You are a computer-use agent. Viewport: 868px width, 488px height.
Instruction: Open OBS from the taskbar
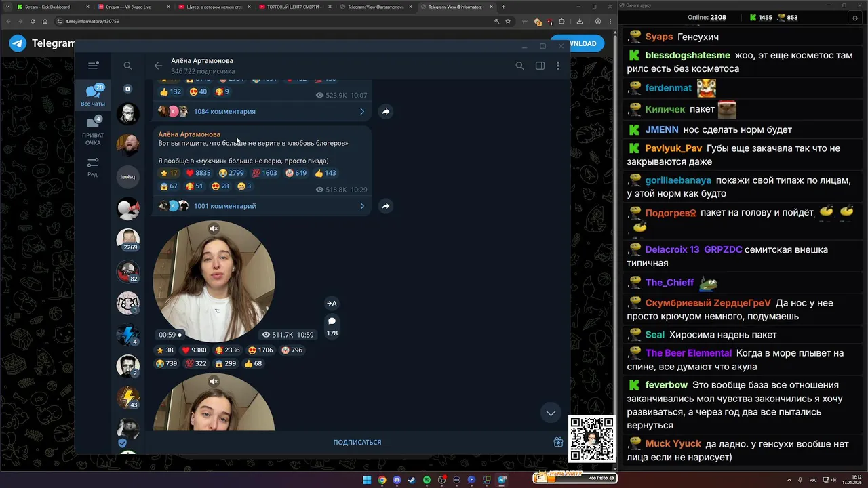(x=441, y=480)
